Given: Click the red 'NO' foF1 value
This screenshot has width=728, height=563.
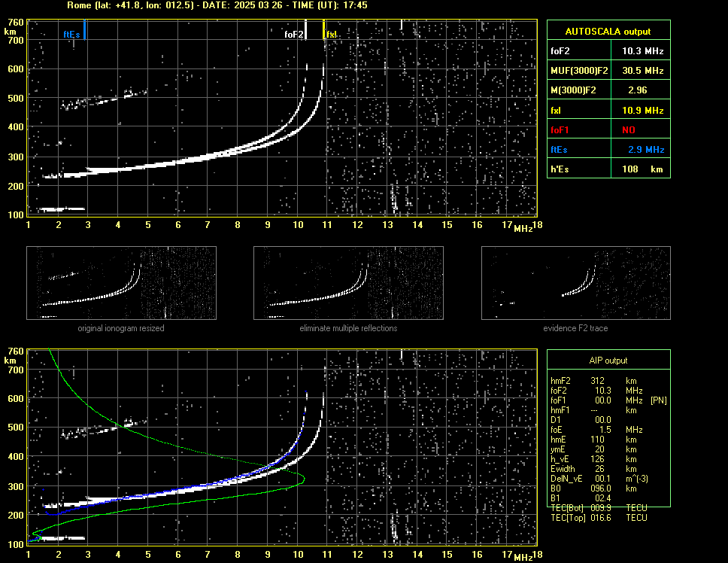Looking at the screenshot, I should pos(628,130).
